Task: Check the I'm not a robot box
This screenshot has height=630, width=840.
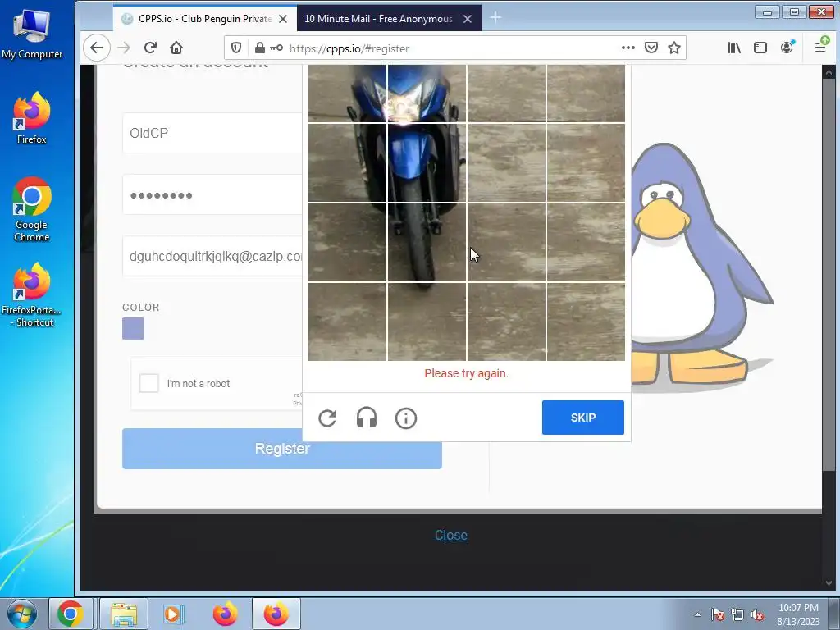Action: (149, 383)
